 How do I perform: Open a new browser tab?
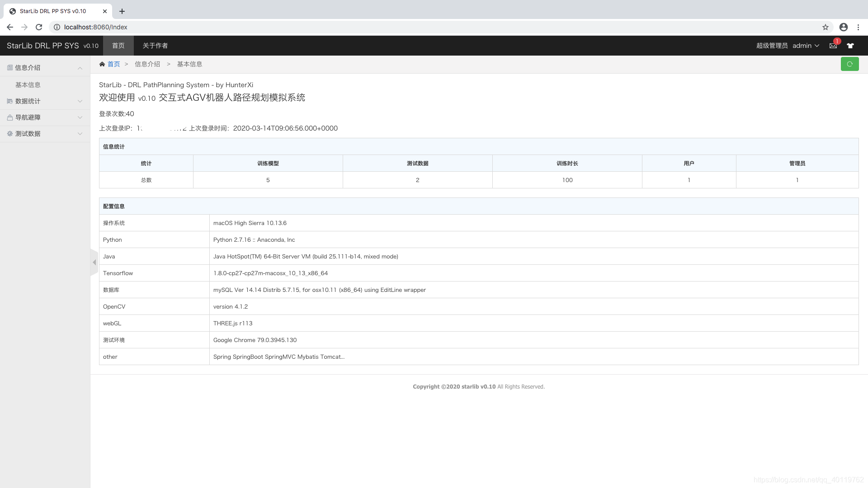(122, 11)
